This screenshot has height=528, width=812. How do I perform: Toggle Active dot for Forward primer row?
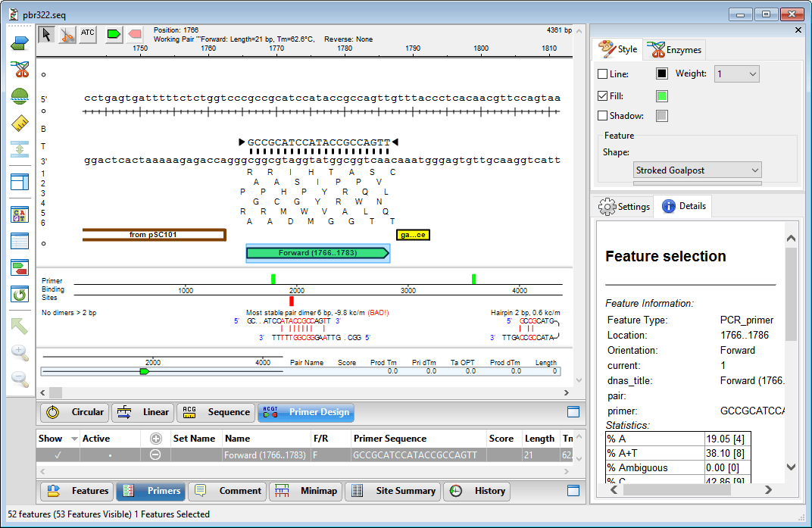click(110, 455)
